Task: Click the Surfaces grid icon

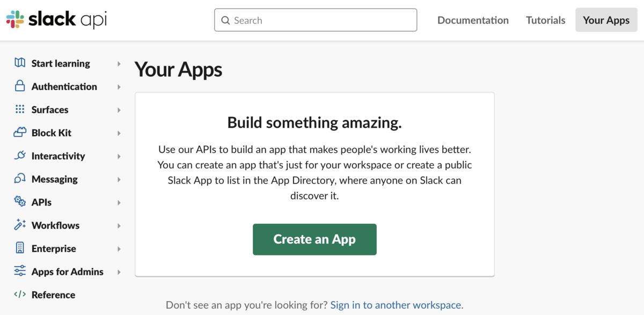Action: (x=20, y=109)
